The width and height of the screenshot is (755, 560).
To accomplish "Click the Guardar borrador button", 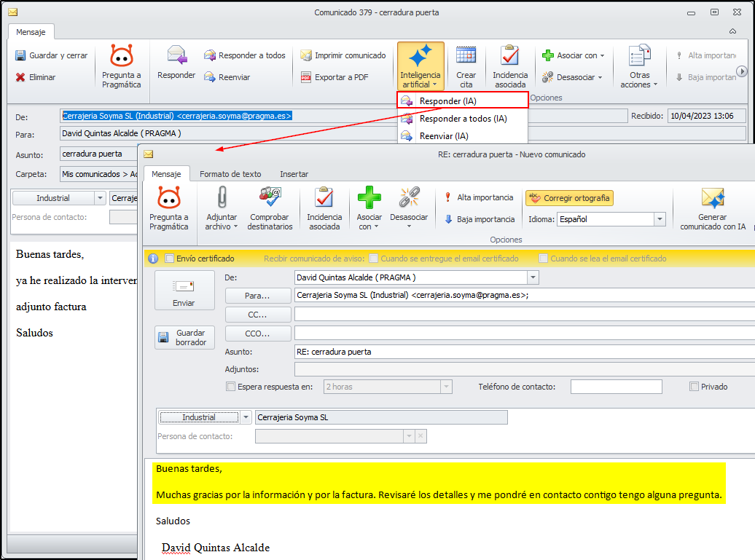I will [x=185, y=337].
